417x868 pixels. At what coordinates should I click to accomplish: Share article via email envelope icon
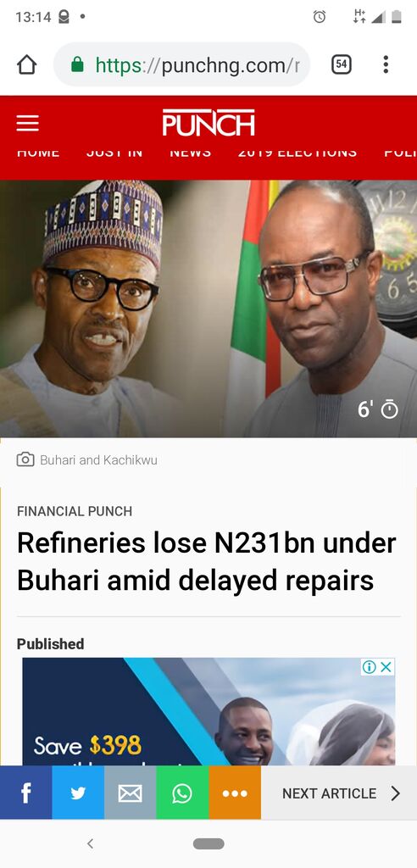coord(131,793)
